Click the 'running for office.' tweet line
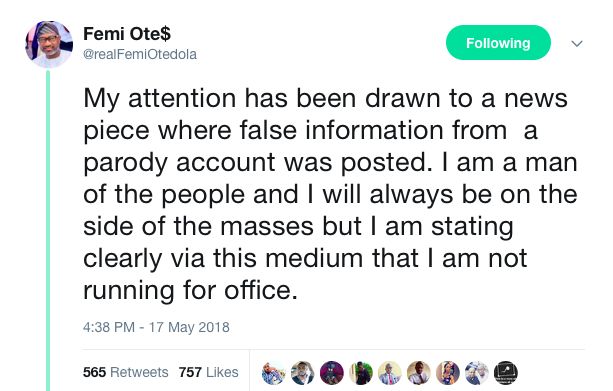 coord(190,291)
